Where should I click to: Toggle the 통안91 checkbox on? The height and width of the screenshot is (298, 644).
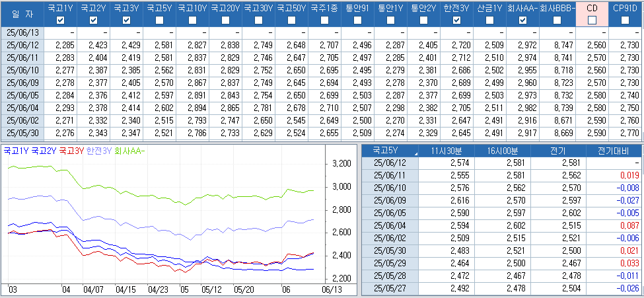(x=358, y=20)
